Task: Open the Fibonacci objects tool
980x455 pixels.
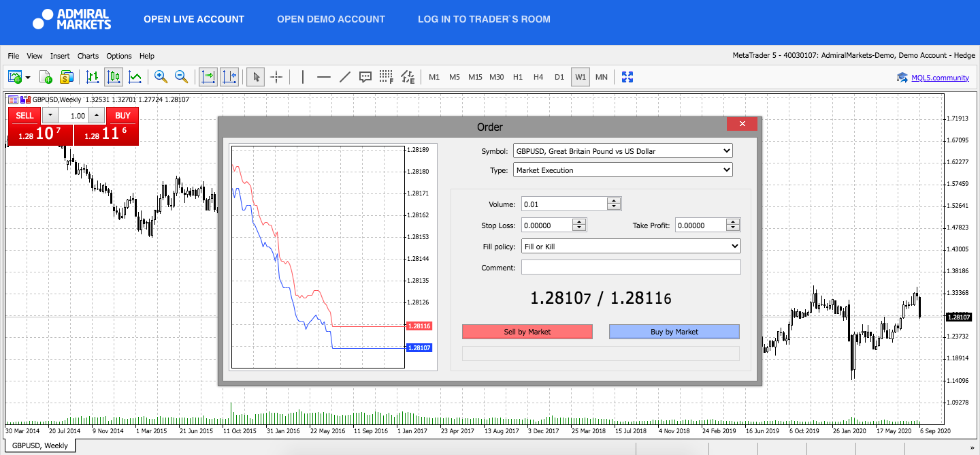Action: pyautogui.click(x=387, y=77)
